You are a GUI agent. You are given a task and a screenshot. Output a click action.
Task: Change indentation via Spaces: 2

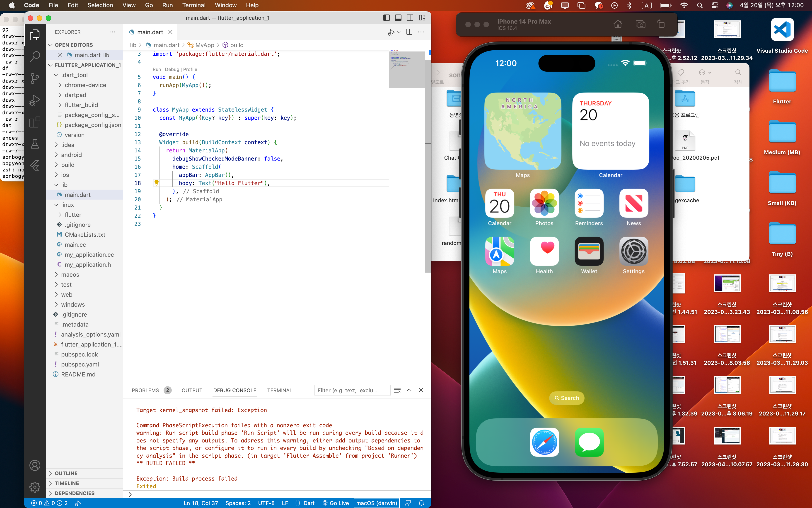(238, 503)
